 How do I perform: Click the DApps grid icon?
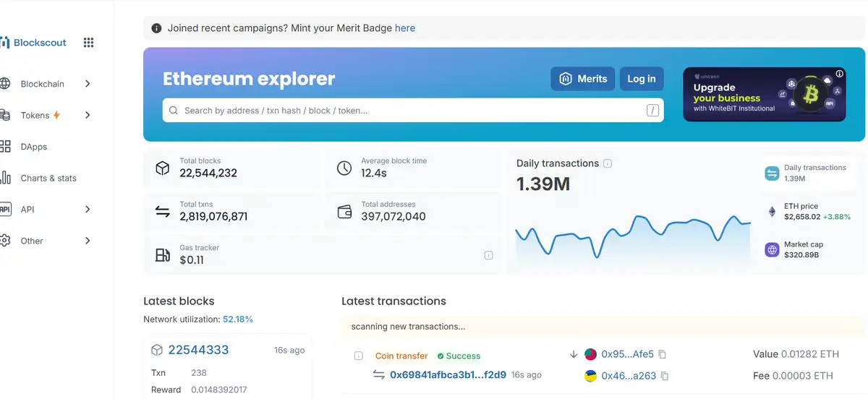point(4,147)
